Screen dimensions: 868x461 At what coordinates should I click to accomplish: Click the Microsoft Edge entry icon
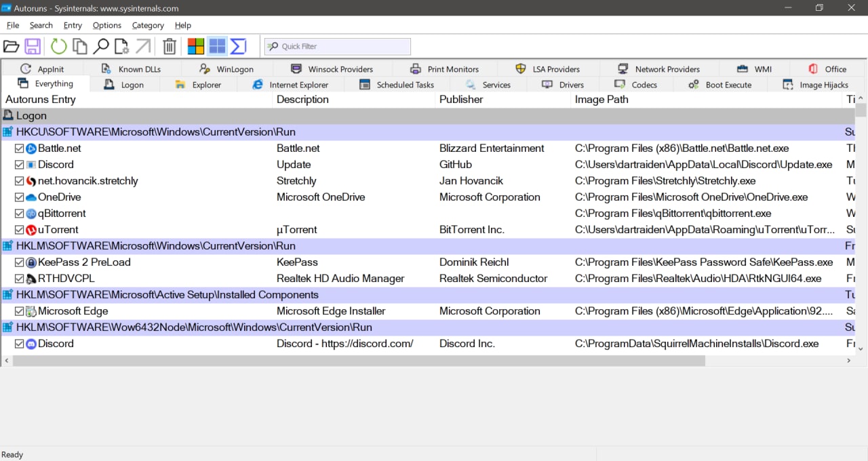(31, 311)
